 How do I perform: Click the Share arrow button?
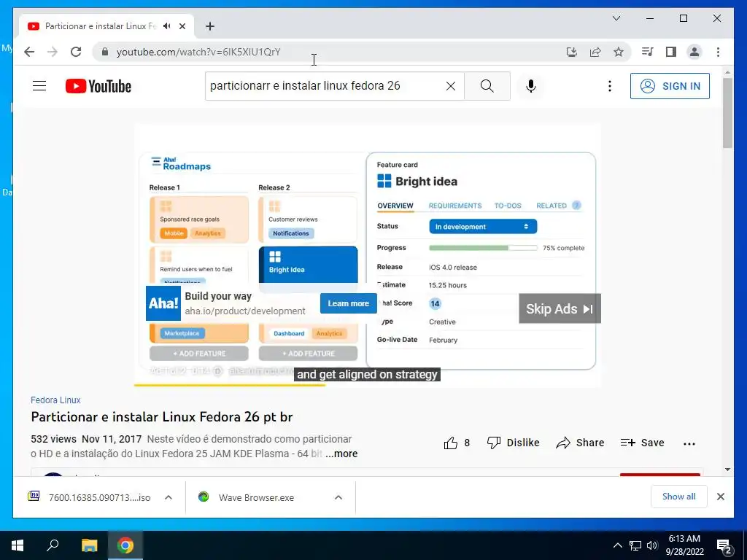pyautogui.click(x=580, y=443)
